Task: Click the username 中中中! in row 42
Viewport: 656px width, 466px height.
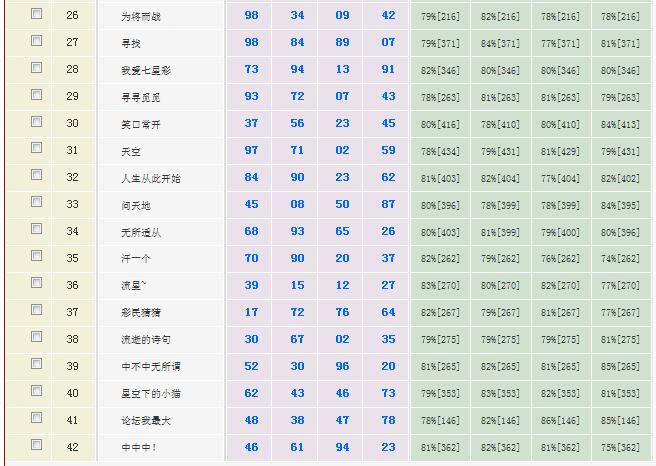Action: click(x=138, y=447)
